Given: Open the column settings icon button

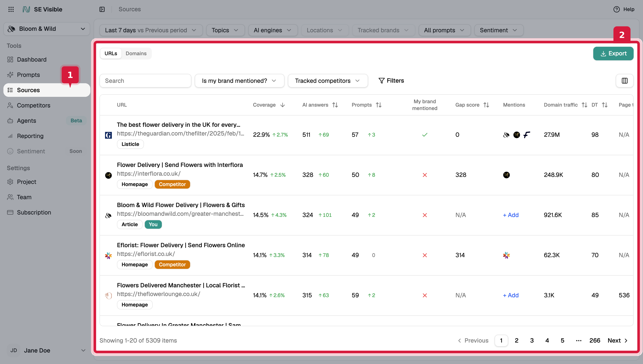Looking at the screenshot, I should 625,80.
